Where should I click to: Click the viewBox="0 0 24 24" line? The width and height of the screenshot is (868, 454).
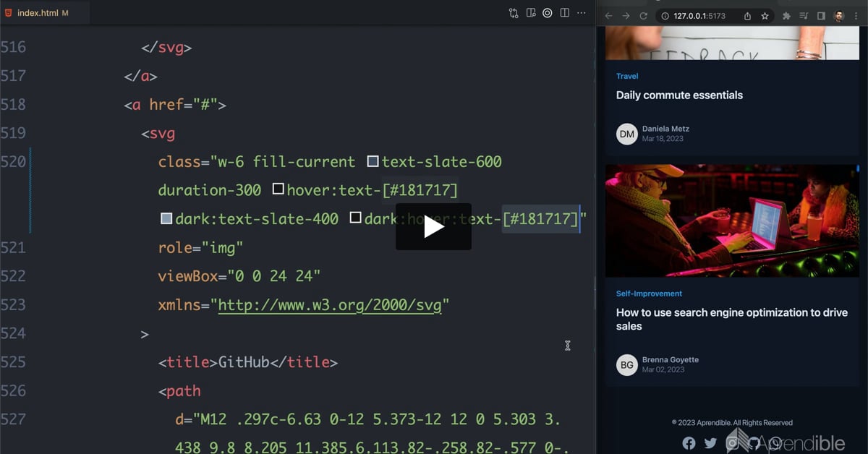(239, 275)
